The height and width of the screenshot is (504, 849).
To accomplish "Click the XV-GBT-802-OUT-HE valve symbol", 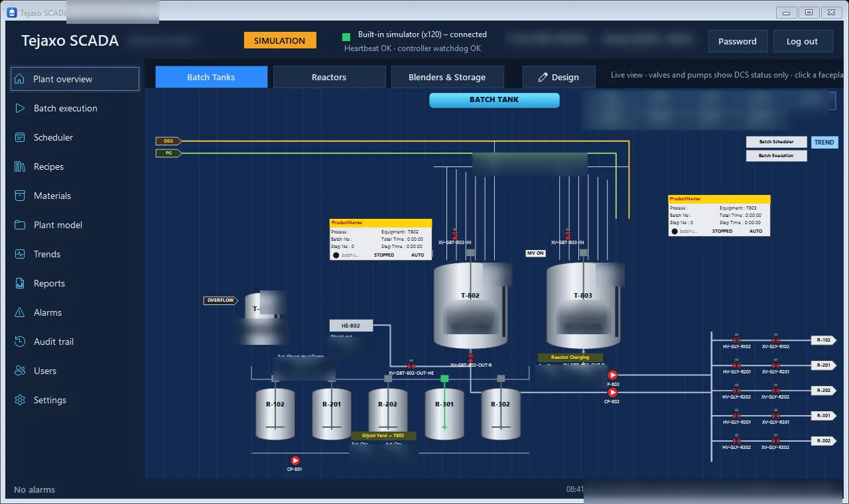I will click(x=411, y=365).
